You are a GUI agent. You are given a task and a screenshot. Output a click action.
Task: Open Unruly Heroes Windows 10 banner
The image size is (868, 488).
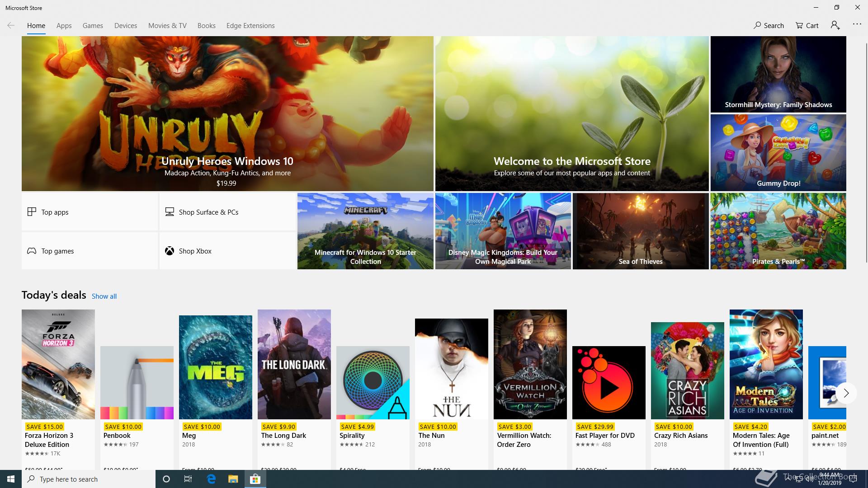tap(227, 113)
